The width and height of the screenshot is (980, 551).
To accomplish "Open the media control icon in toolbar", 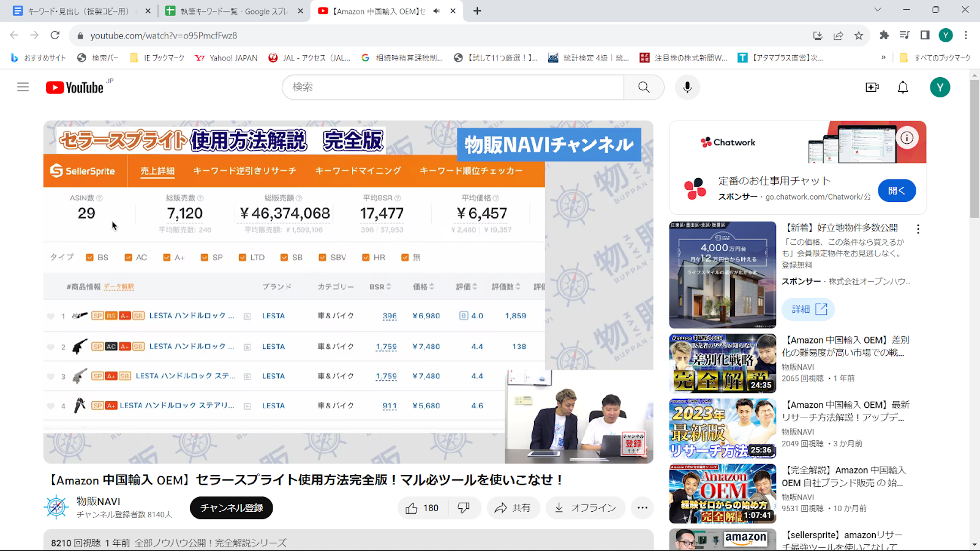I will coord(905,36).
